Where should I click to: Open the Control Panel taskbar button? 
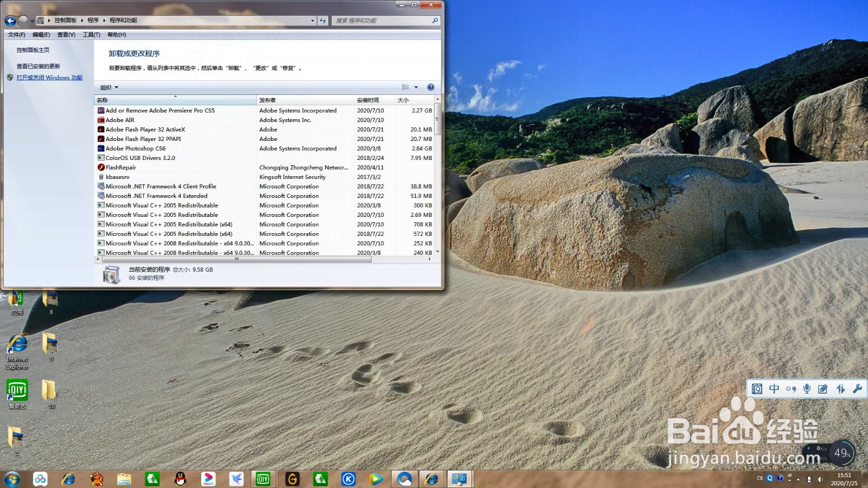click(459, 479)
